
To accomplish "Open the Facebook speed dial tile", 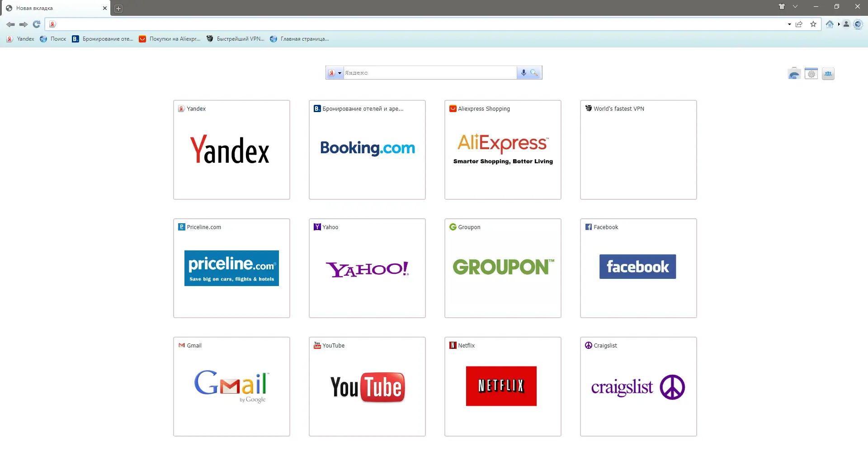I will pyautogui.click(x=638, y=268).
